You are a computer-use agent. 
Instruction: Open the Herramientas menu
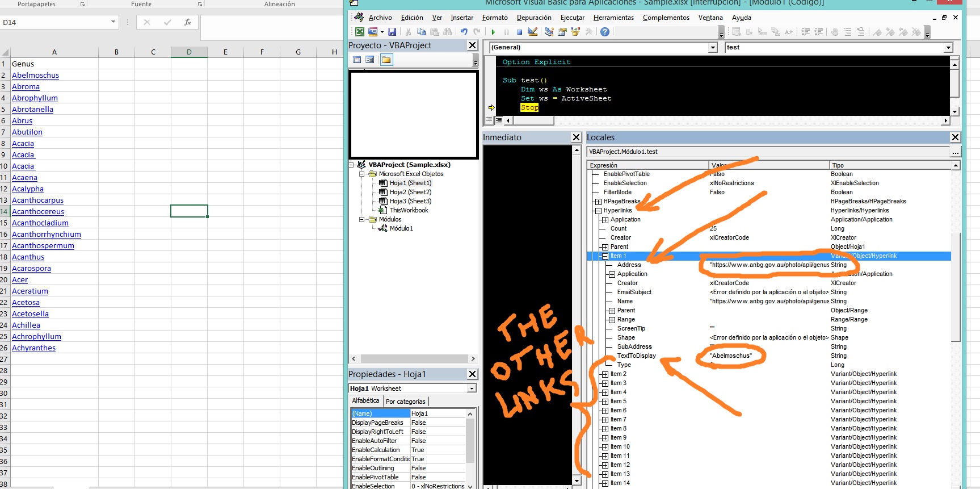pyautogui.click(x=613, y=18)
